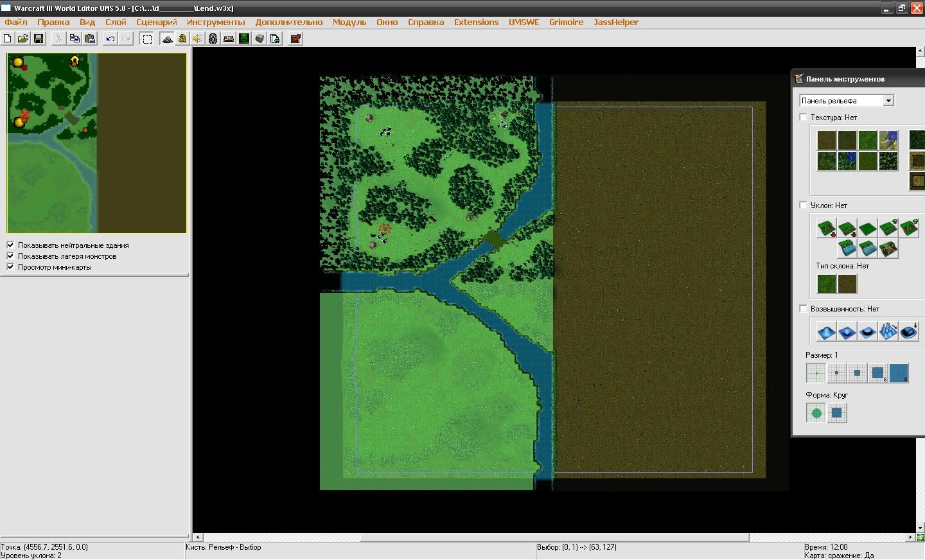Open the 'Слой' menu
This screenshot has width=925, height=560.
[116, 22]
